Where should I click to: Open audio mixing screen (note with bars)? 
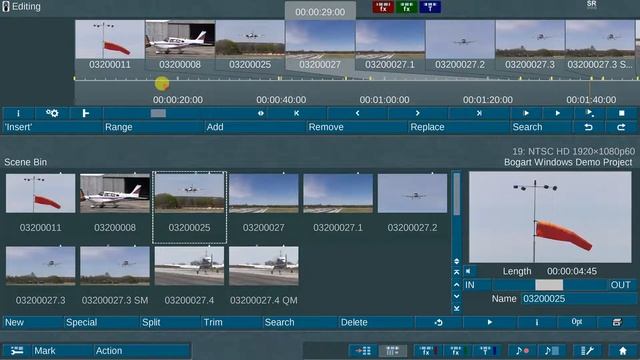tap(552, 351)
